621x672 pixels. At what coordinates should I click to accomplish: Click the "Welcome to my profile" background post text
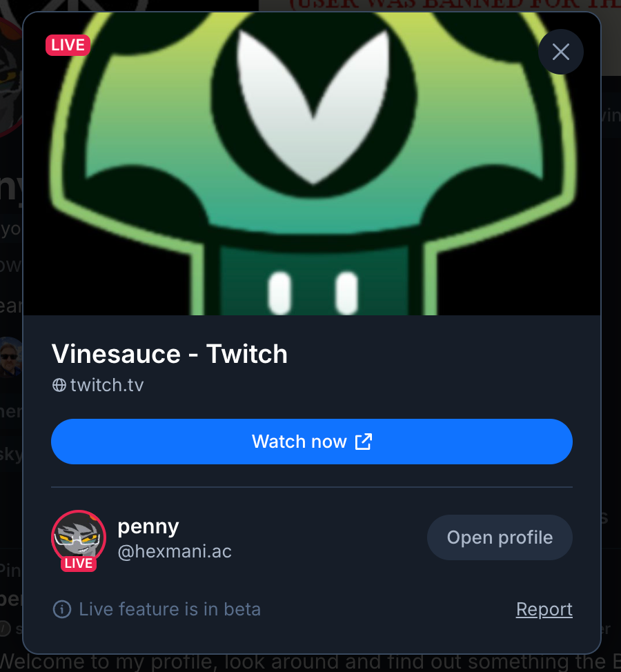(x=310, y=662)
